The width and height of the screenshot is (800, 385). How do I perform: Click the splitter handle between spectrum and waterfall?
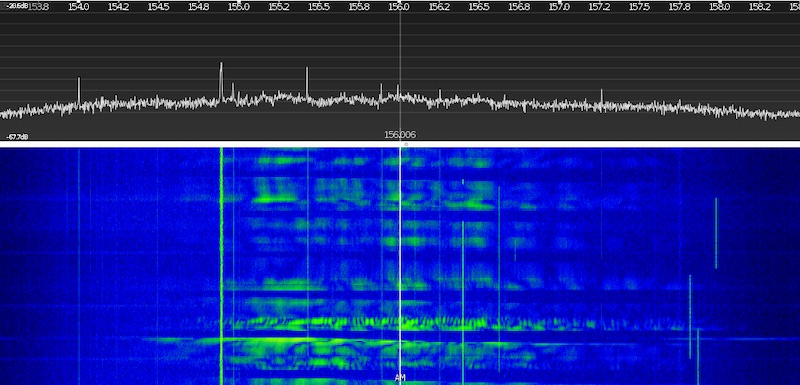(406, 144)
